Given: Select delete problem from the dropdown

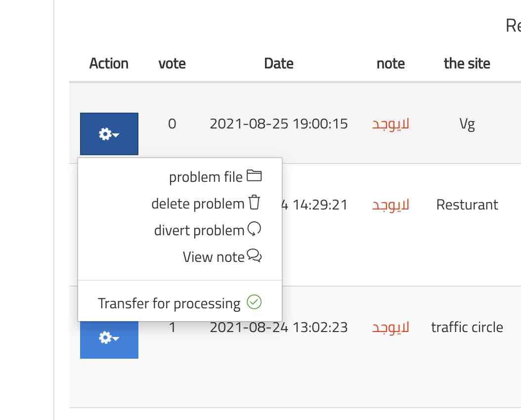Looking at the screenshot, I should 198,204.
